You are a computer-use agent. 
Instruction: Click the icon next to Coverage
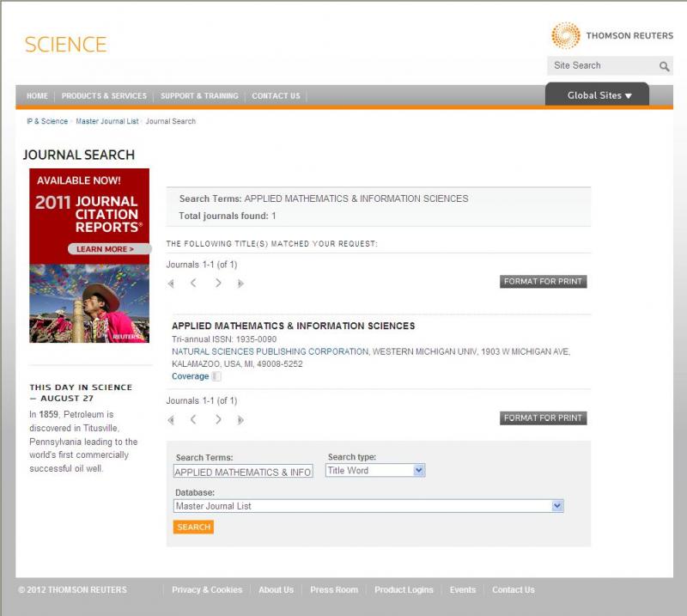[x=216, y=376]
